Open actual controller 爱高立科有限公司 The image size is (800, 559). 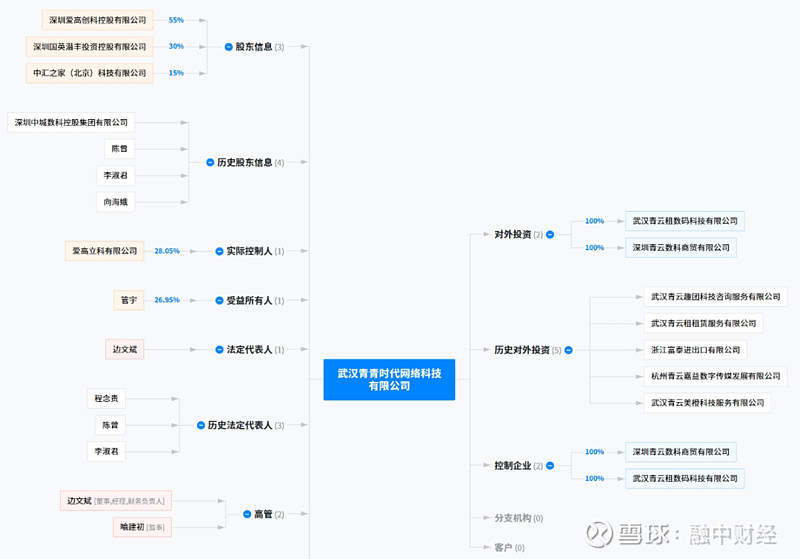pyautogui.click(x=105, y=251)
